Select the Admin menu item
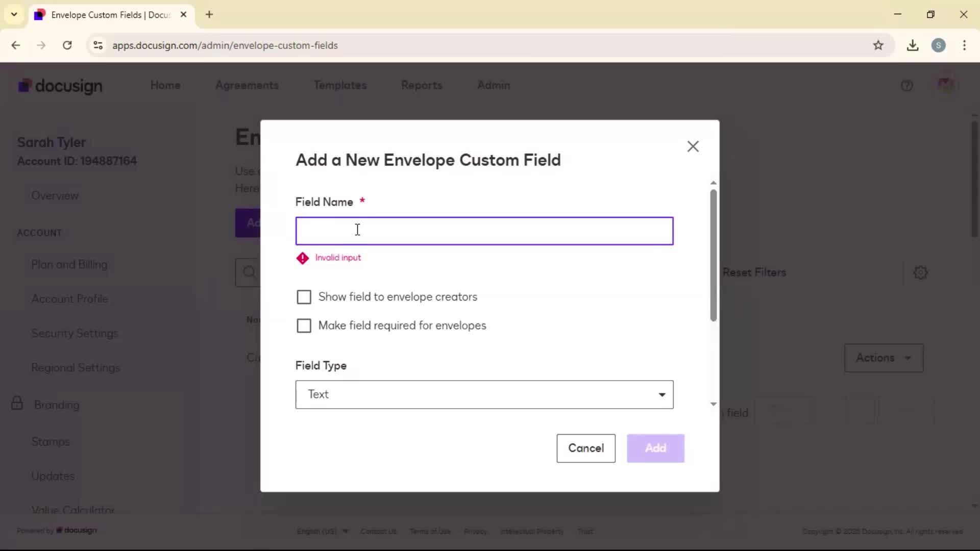 494,85
